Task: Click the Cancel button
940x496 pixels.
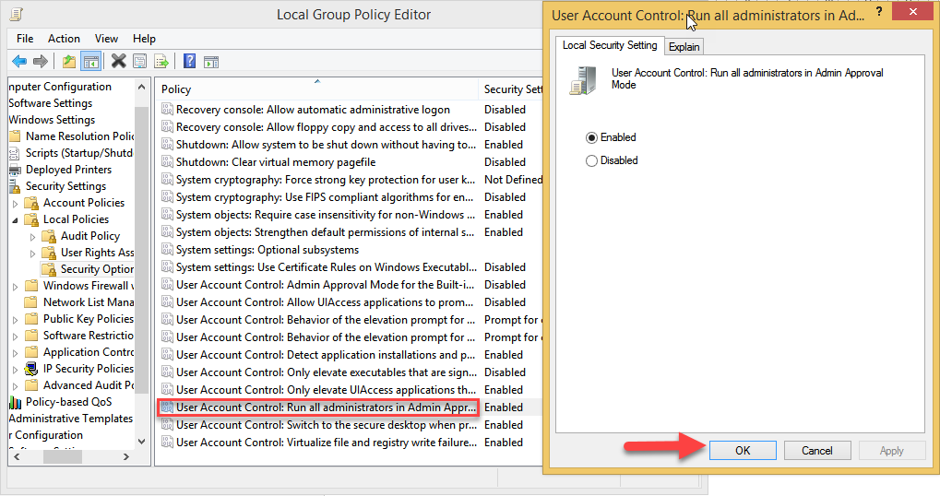Action: click(x=817, y=450)
